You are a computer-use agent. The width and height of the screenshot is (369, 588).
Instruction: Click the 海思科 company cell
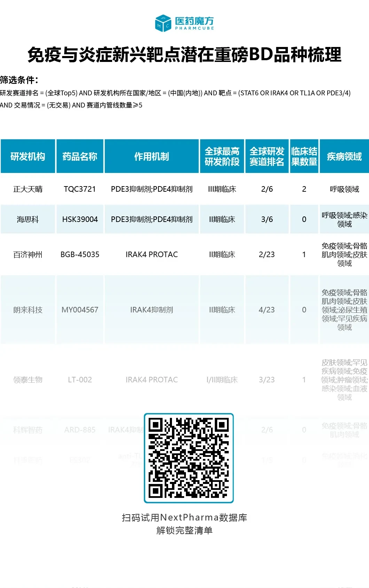pos(28,219)
